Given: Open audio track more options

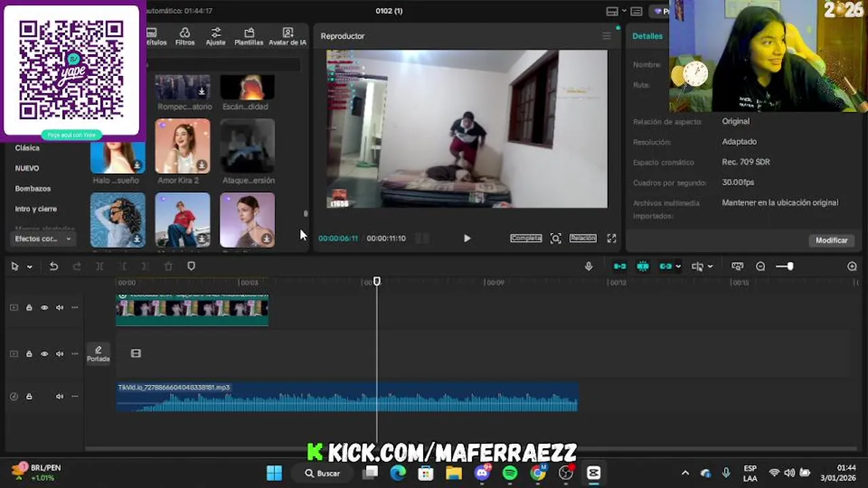Looking at the screenshot, I should tap(75, 396).
